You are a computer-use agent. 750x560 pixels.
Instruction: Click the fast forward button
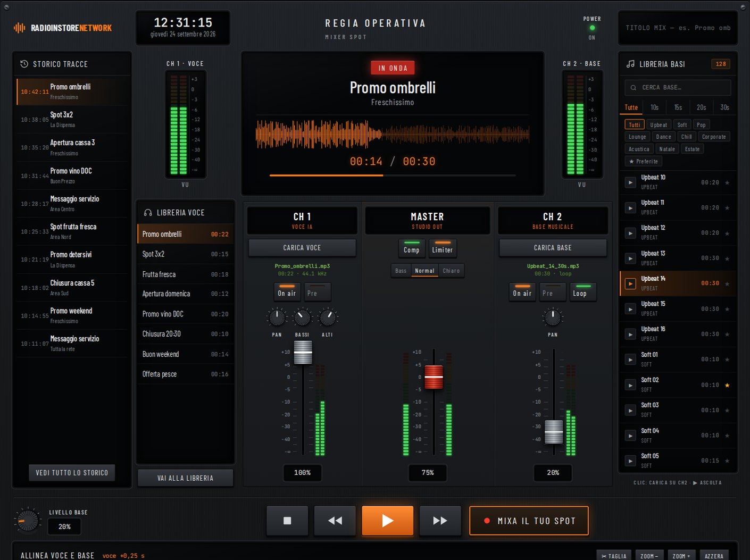click(x=440, y=520)
